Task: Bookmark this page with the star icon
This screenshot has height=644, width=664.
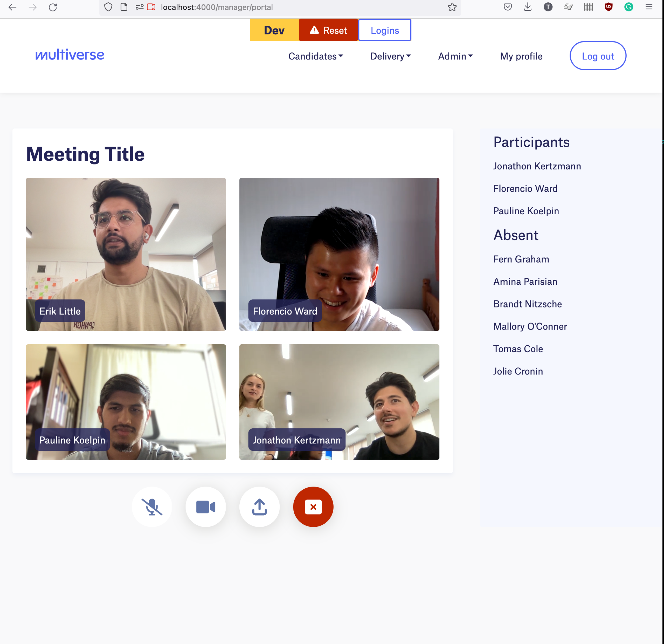Action: [452, 7]
